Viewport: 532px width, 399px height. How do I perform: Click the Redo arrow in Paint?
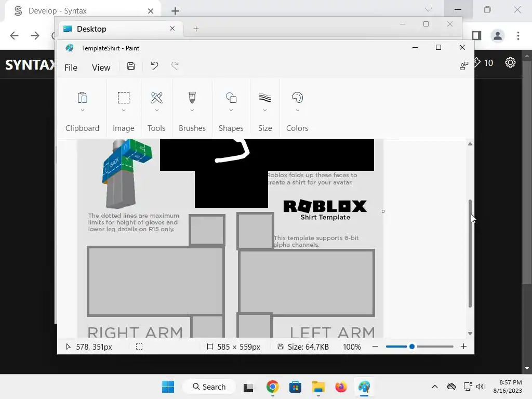(175, 66)
